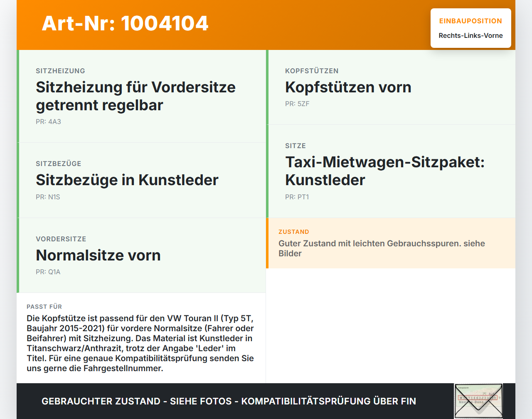Select Guter Zustand mit leichten Gebrauchsspuren text
Screen dimensions: 532x419
coord(382,248)
